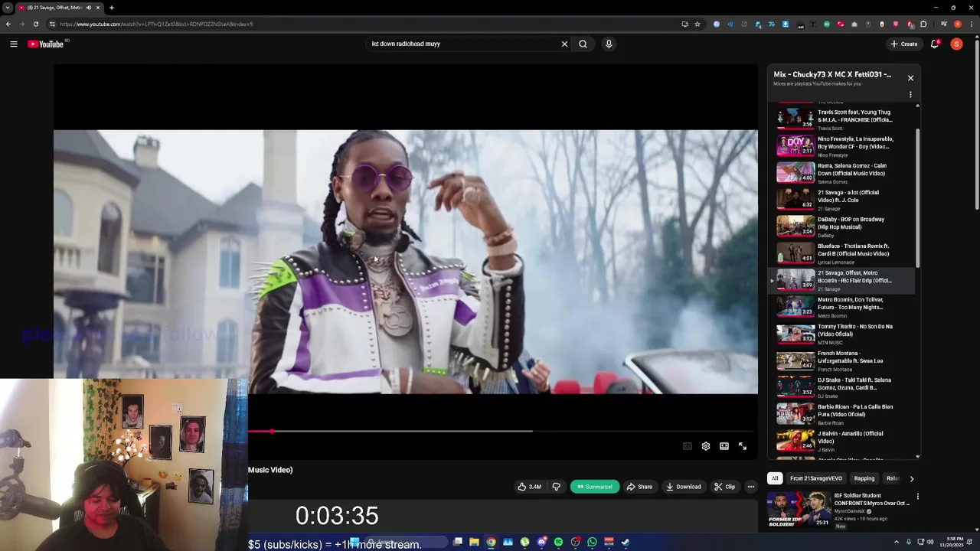Select DJ Snake Taki Taki entry
980x551 pixels.
[841, 387]
